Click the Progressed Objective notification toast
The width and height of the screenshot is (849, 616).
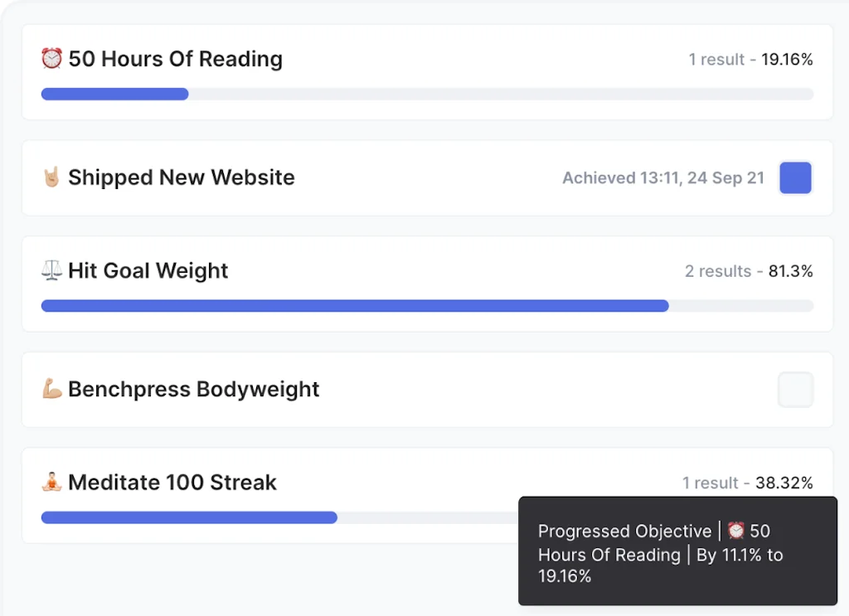[677, 553]
